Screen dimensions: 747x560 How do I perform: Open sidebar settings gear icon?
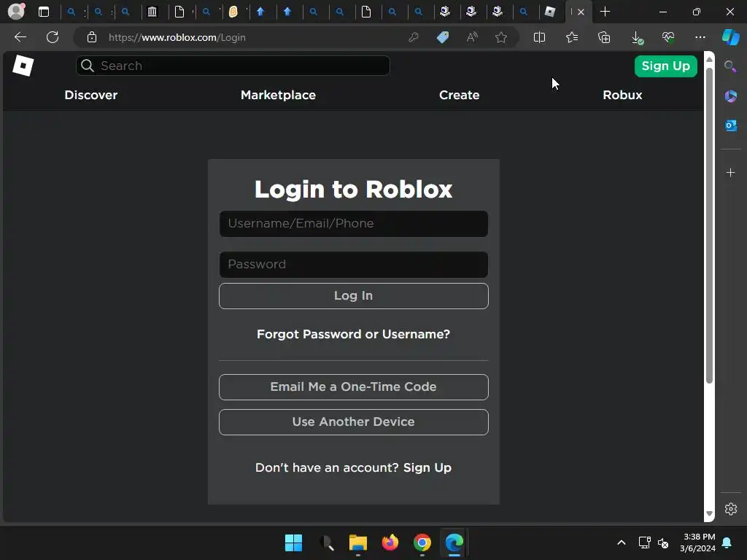coord(731,508)
